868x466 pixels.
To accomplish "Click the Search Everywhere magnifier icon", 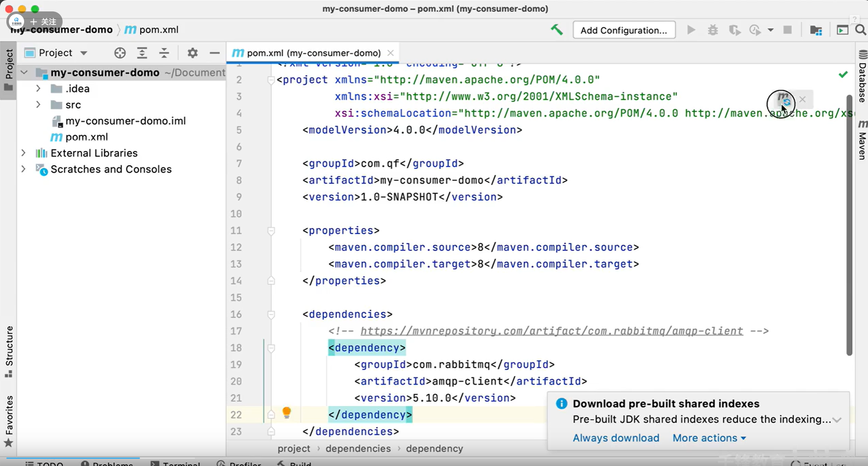I will 860,30.
